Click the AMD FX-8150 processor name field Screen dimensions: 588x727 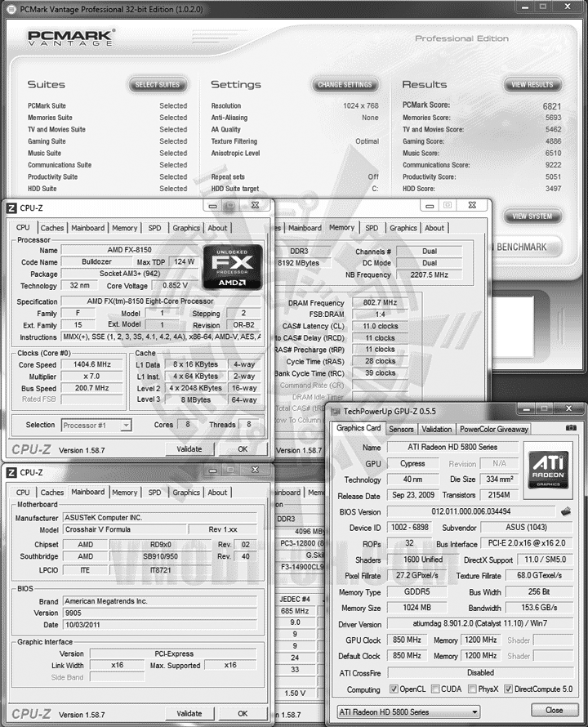(x=129, y=250)
